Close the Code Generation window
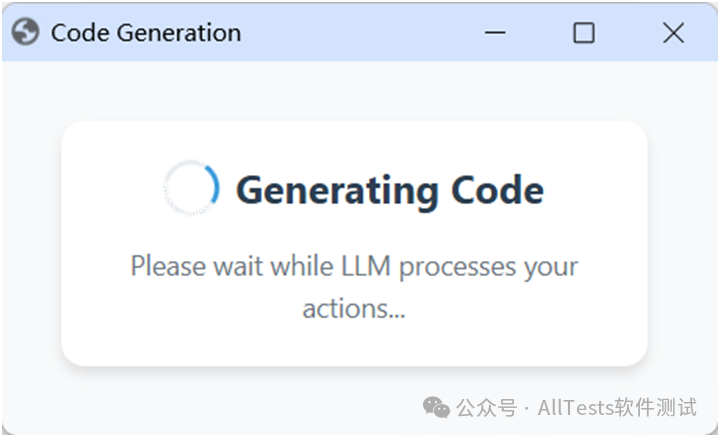Image resolution: width=720 pixels, height=437 pixels. 673,33
